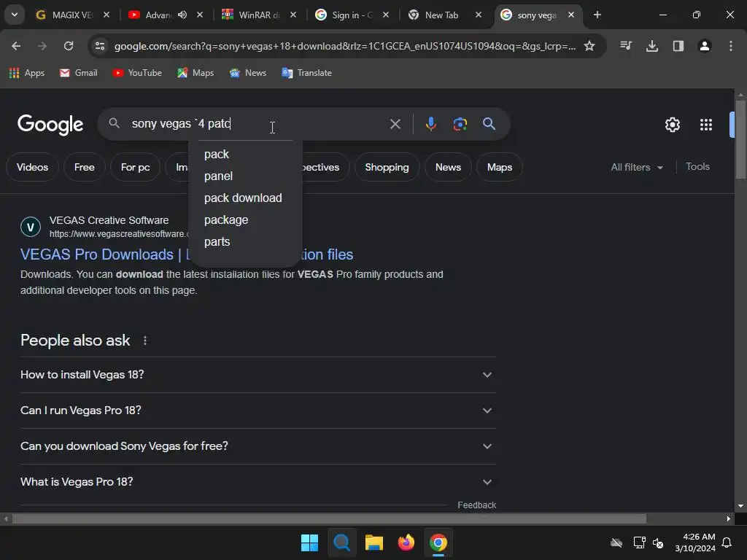Click the Google search input field
Screen dimensions: 747x560
coord(258,124)
